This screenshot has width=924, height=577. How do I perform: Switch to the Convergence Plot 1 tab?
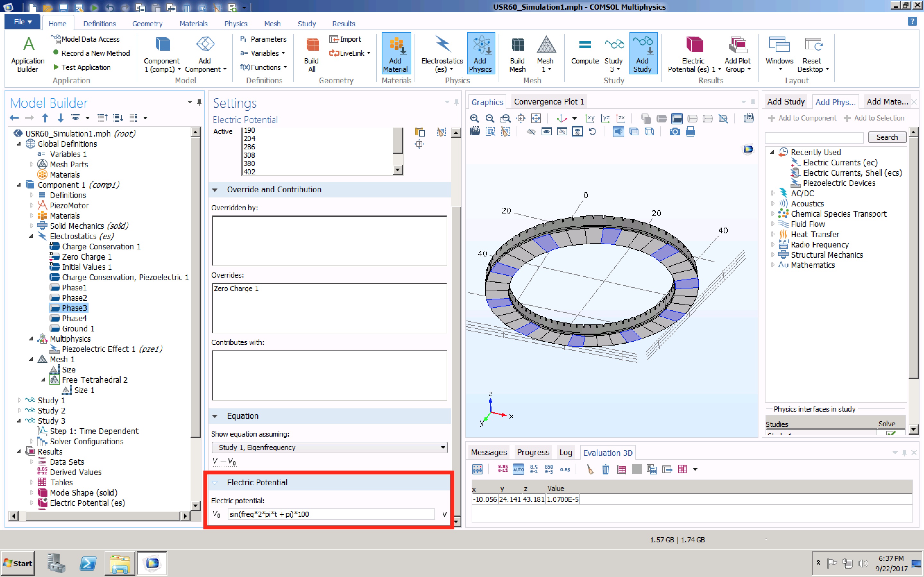pos(549,102)
